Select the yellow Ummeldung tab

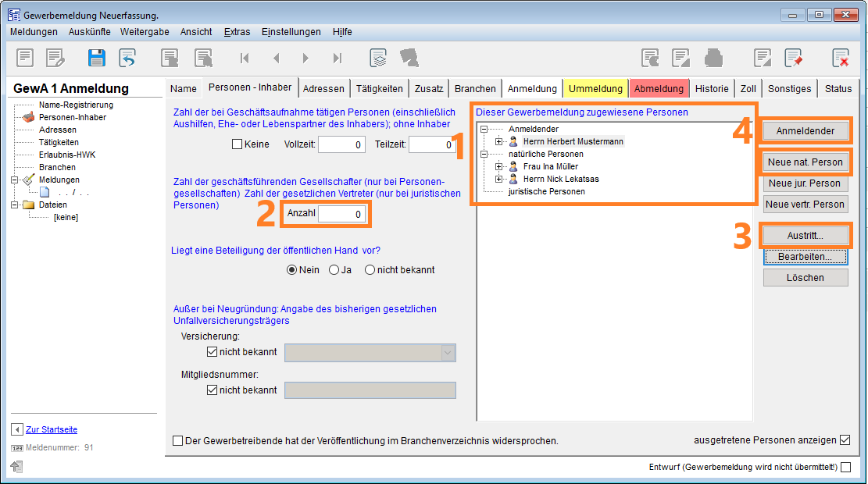point(595,88)
